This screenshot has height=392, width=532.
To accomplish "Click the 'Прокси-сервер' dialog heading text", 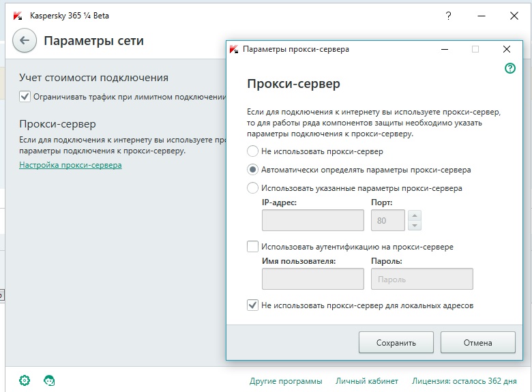I will [293, 83].
